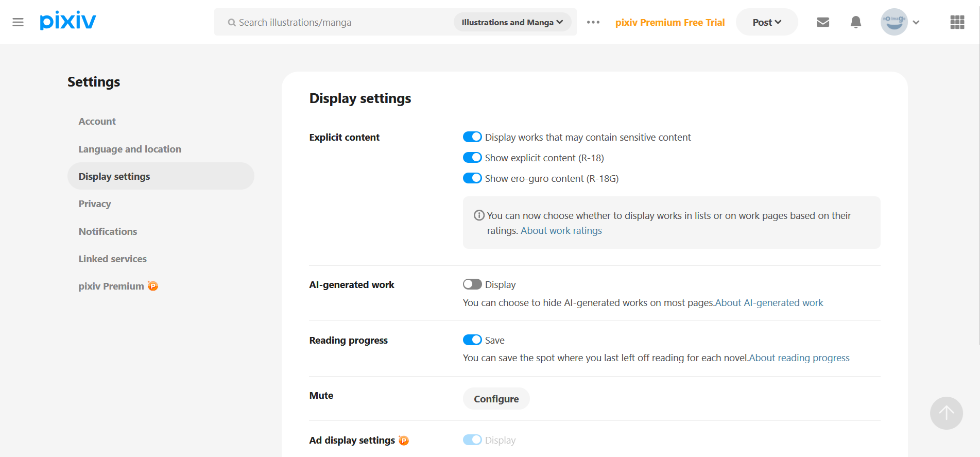Open the more options ellipsis in header

point(593,22)
